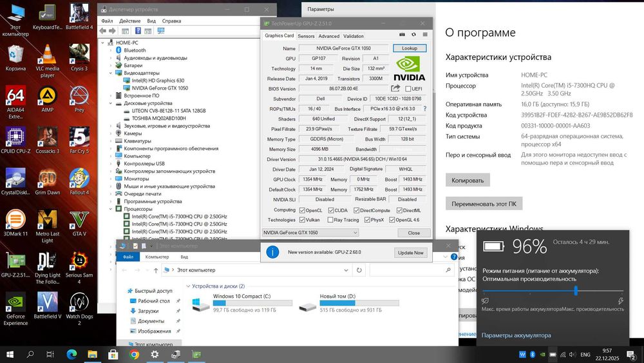Viewport: 644px width, 363px height.
Task: Switch to the Validation tab in GPU-Z
Action: (353, 36)
